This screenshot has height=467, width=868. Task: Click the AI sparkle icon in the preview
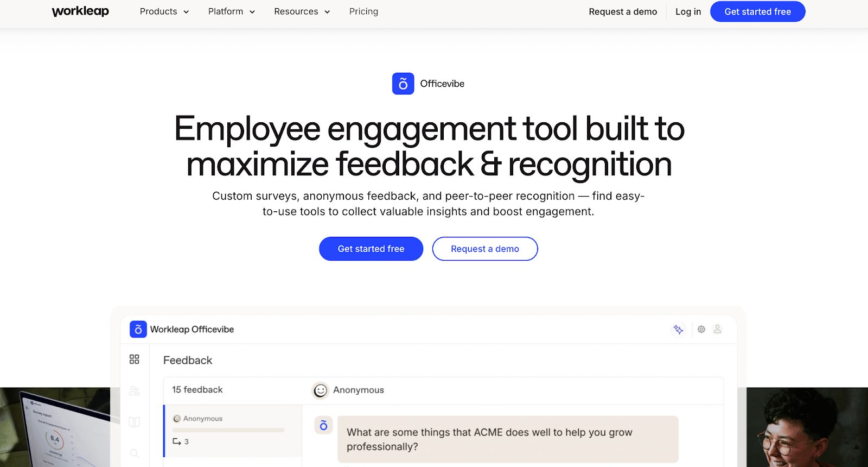coord(678,329)
